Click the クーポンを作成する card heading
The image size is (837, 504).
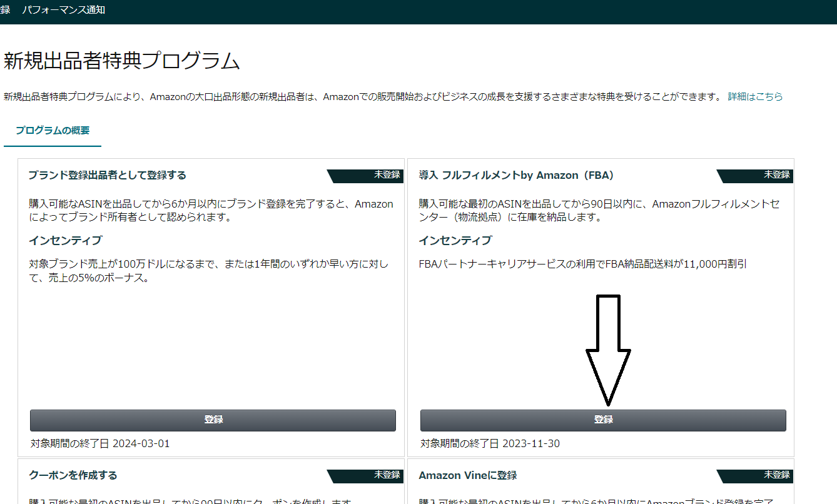73,475
